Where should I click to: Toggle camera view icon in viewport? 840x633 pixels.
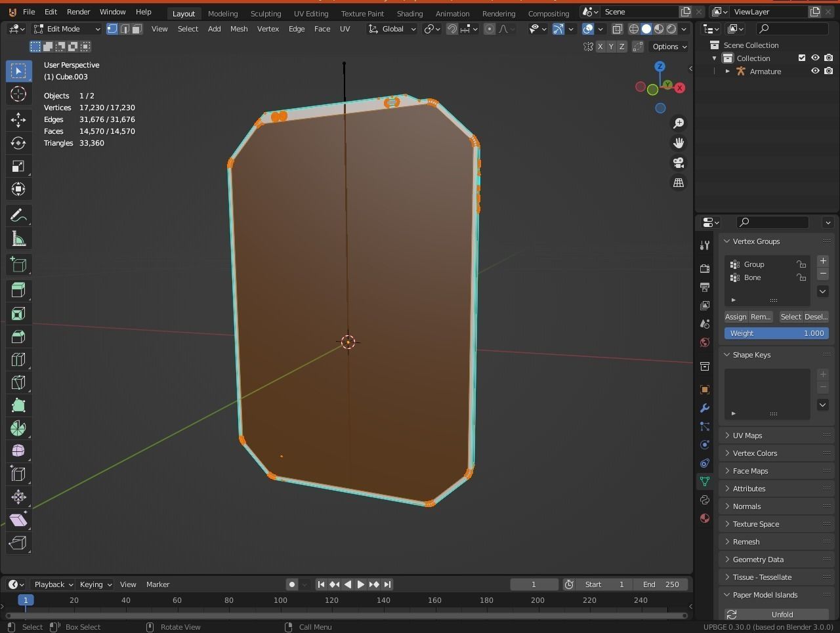pyautogui.click(x=679, y=163)
